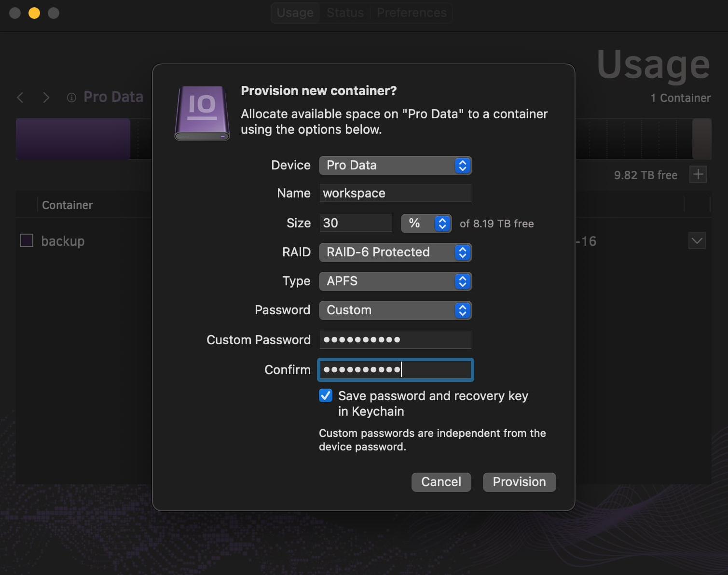This screenshot has width=728, height=575.
Task: Open the Device dropdown showing Pro Data
Action: (x=395, y=166)
